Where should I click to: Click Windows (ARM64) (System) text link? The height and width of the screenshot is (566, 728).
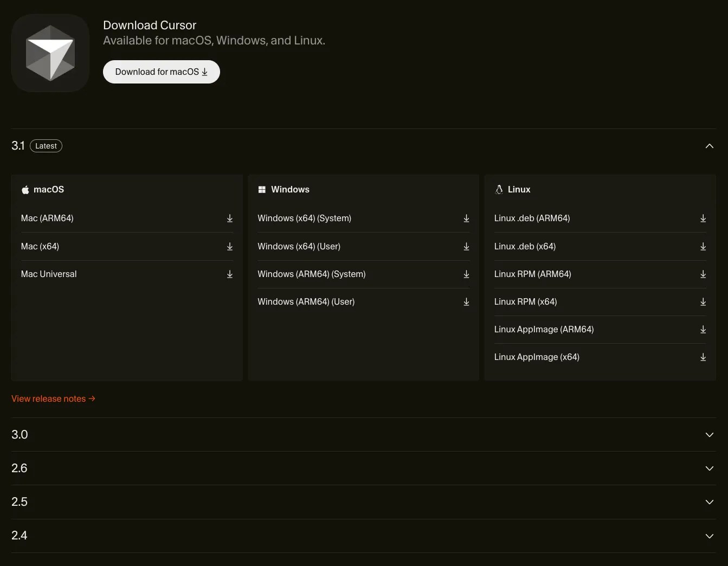pos(312,274)
